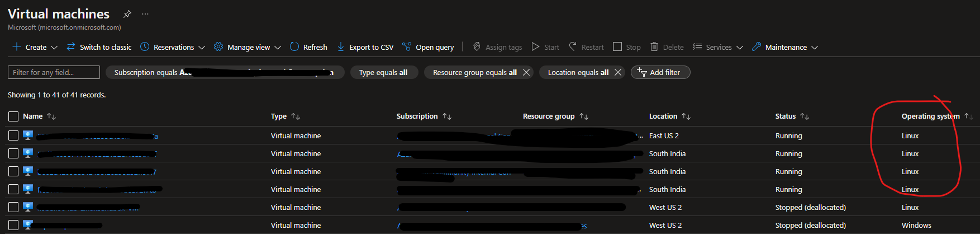The height and width of the screenshot is (234, 980).
Task: Click the Assign tags button
Action: tap(497, 47)
